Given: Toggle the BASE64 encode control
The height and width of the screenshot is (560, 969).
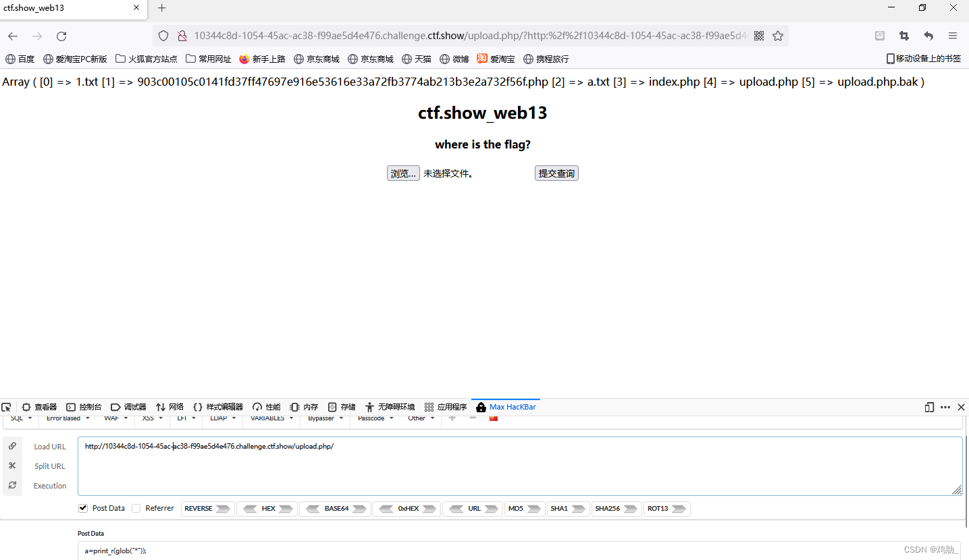Looking at the screenshot, I should pos(336,509).
